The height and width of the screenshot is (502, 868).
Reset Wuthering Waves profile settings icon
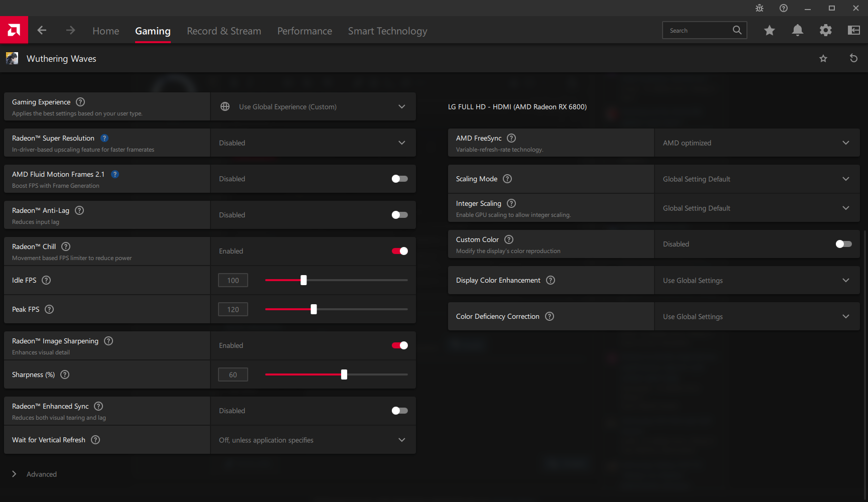coord(853,58)
